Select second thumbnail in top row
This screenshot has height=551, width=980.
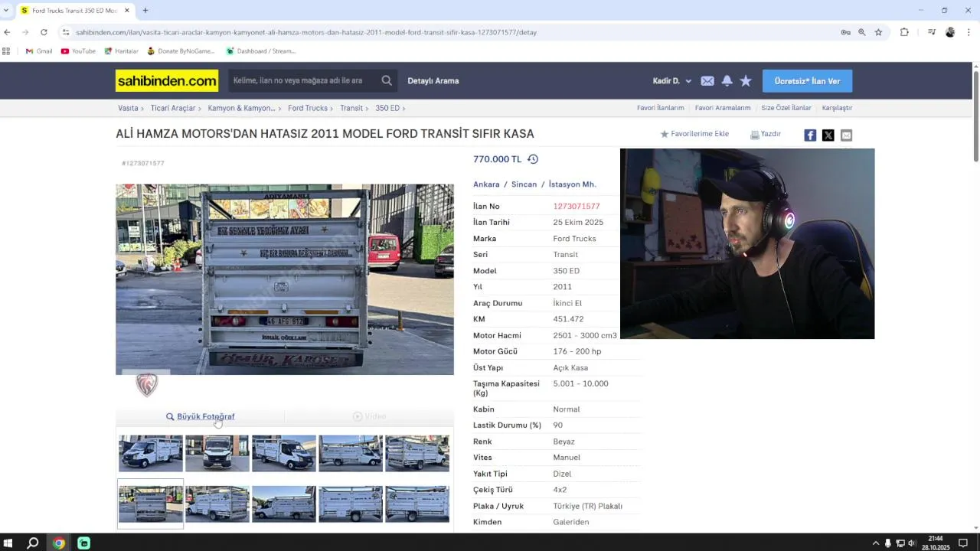[217, 453]
